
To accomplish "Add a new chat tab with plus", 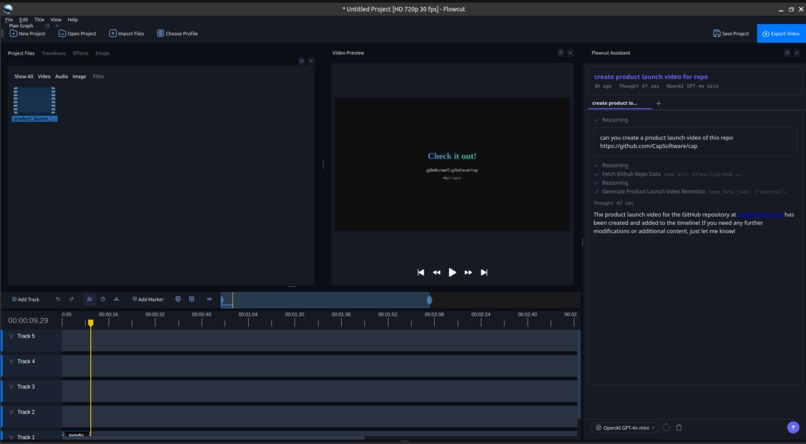I will pos(658,103).
